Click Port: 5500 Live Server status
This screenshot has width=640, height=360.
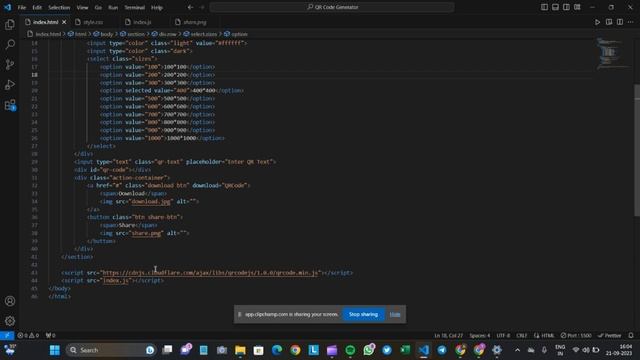(x=576, y=336)
